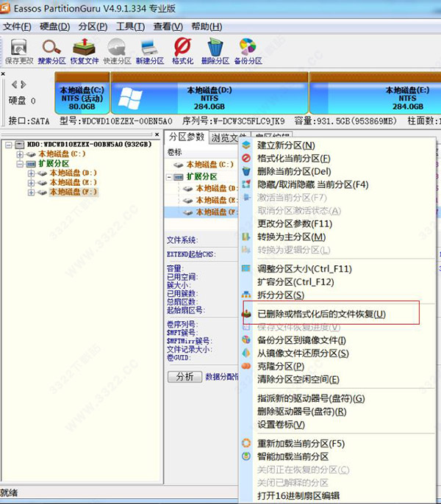Select the 本地磁盘(E:) partition block
This screenshot has height=504, width=441.
point(375,93)
